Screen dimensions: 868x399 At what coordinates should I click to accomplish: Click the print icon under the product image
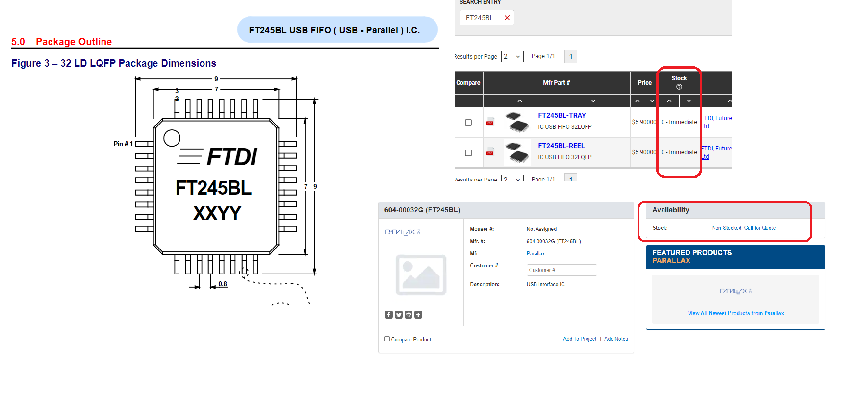408,315
